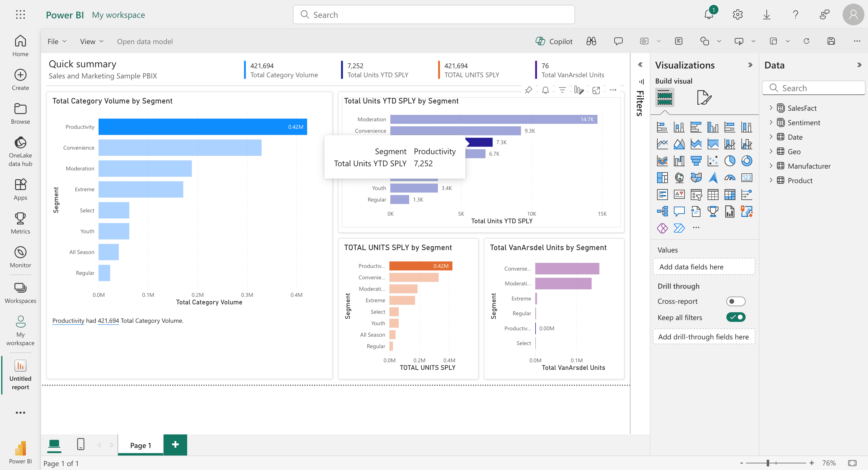The image size is (868, 470).
Task: Open notifications bell in top bar
Action: point(709,14)
